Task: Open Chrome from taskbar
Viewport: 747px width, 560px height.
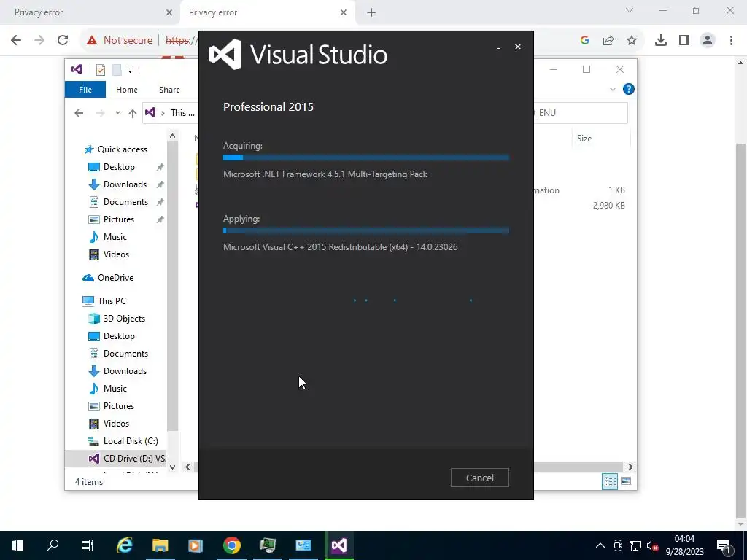Action: point(231,545)
